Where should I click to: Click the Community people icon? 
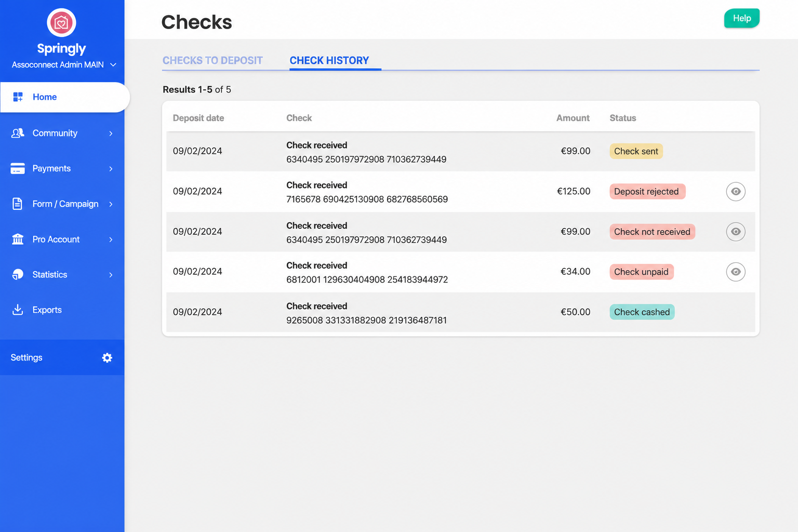[x=18, y=133]
